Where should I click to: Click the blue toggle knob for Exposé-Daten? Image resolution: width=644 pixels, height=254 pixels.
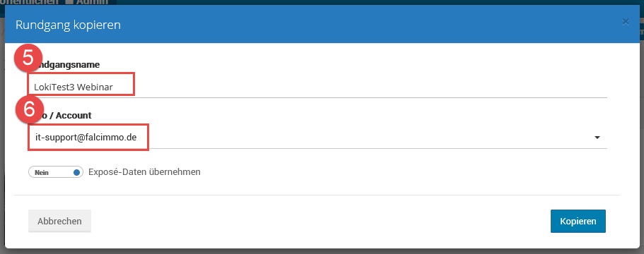pyautogui.click(x=76, y=172)
